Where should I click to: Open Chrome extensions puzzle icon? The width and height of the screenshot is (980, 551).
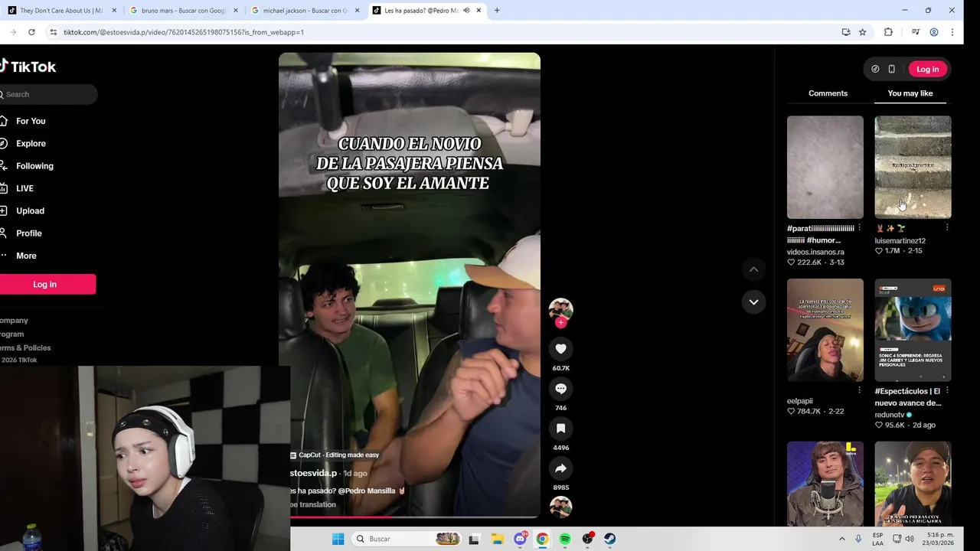click(x=888, y=32)
